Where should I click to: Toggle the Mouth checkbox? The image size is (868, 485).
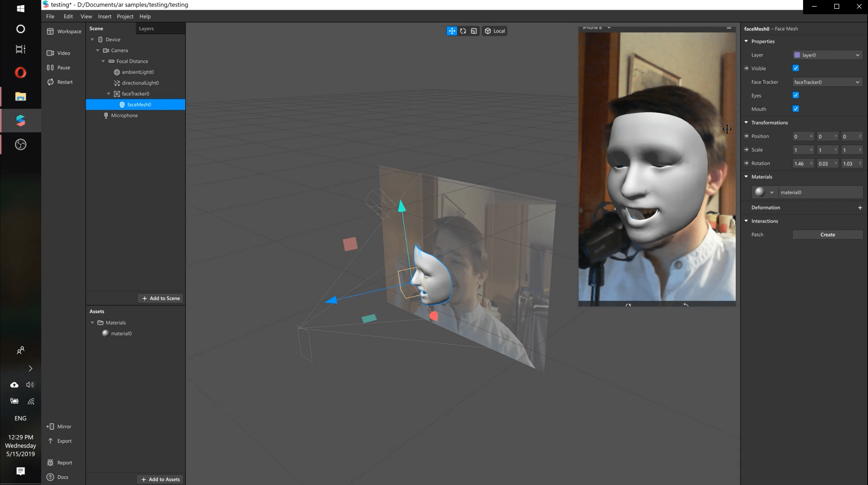point(796,109)
